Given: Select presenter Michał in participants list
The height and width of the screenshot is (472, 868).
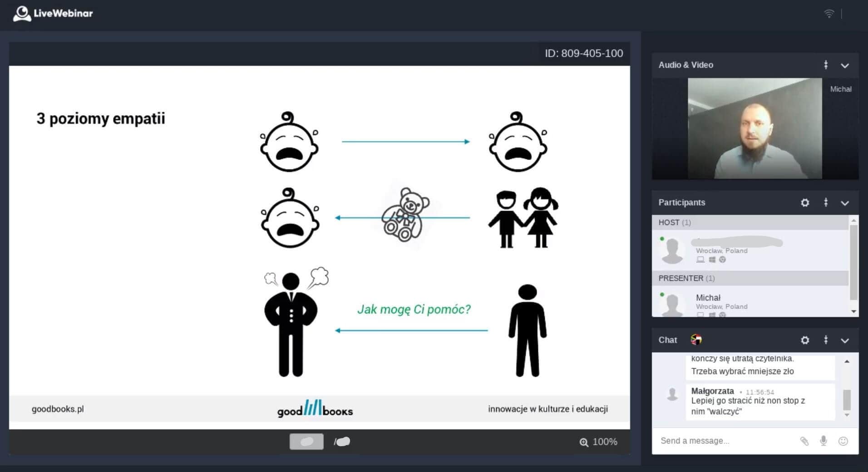Looking at the screenshot, I should pos(708,298).
